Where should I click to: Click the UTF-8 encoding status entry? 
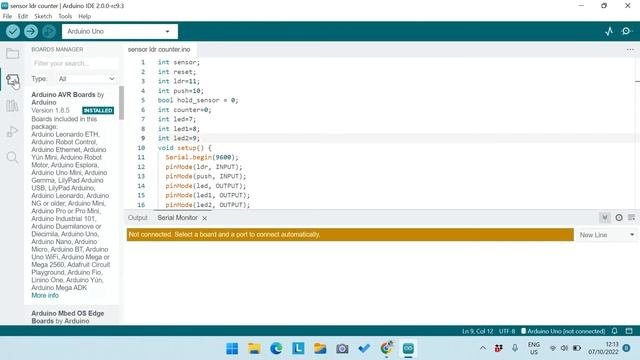click(x=507, y=331)
